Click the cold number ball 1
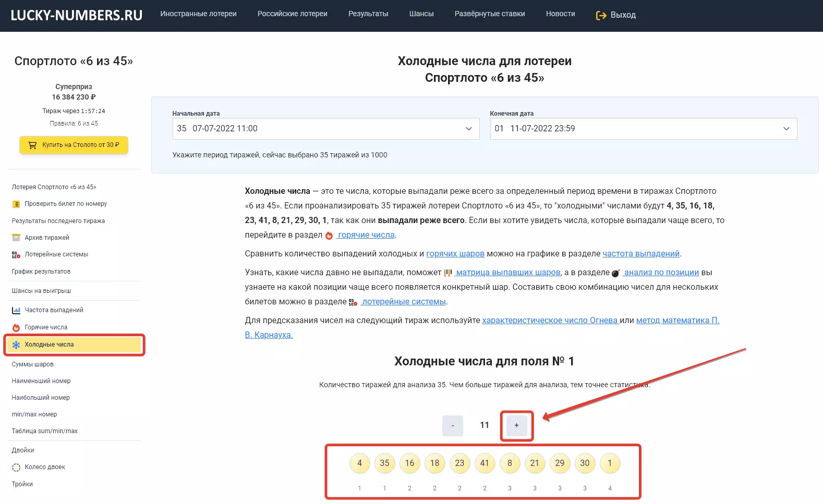This screenshot has height=504, width=823. tap(610, 463)
